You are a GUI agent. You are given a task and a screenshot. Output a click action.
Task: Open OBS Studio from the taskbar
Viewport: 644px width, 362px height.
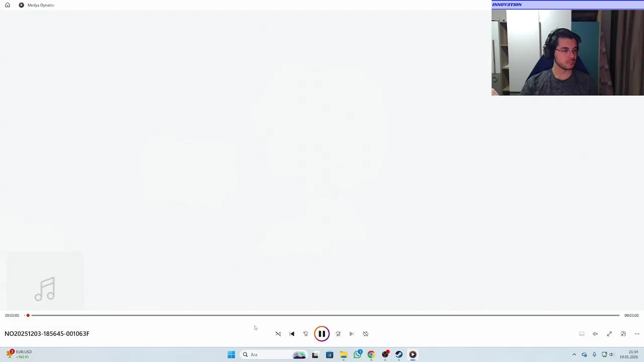coord(385,354)
